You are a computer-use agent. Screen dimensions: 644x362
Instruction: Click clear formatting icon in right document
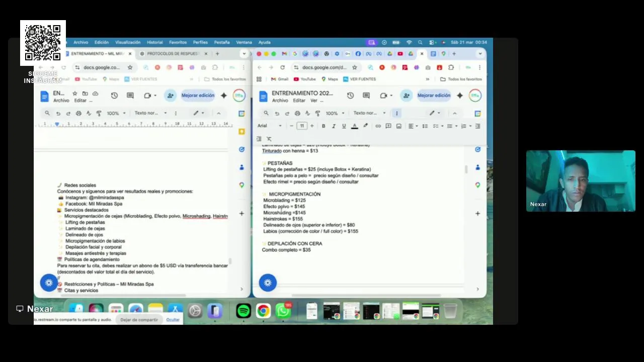pyautogui.click(x=269, y=139)
